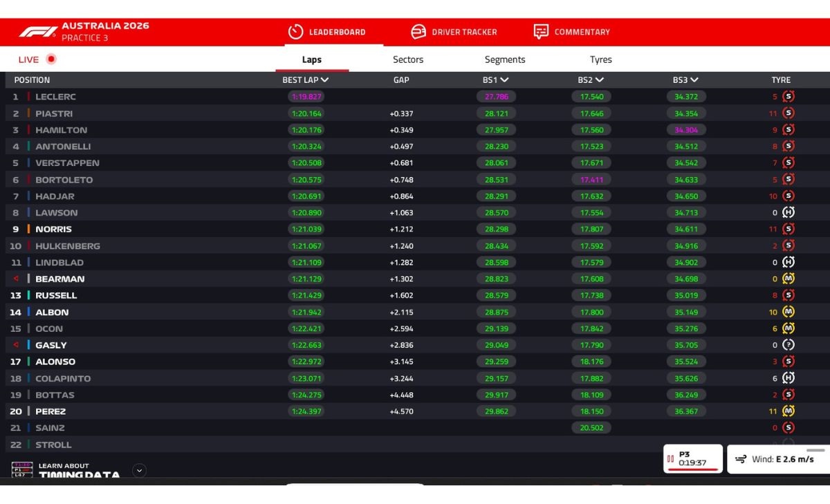Switch to the Sectors tab
This screenshot has height=504, width=830.
tap(407, 59)
